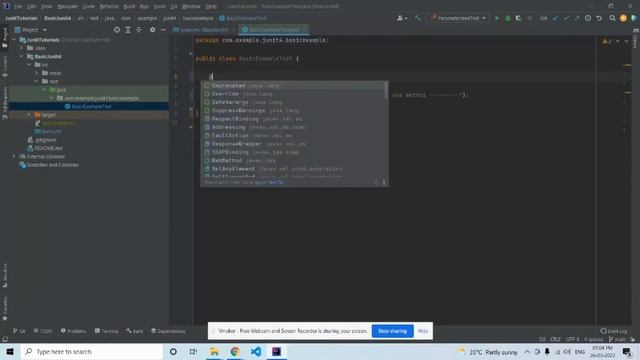Open the Dependencies tool window
The height and width of the screenshot is (360, 640).
click(168, 331)
